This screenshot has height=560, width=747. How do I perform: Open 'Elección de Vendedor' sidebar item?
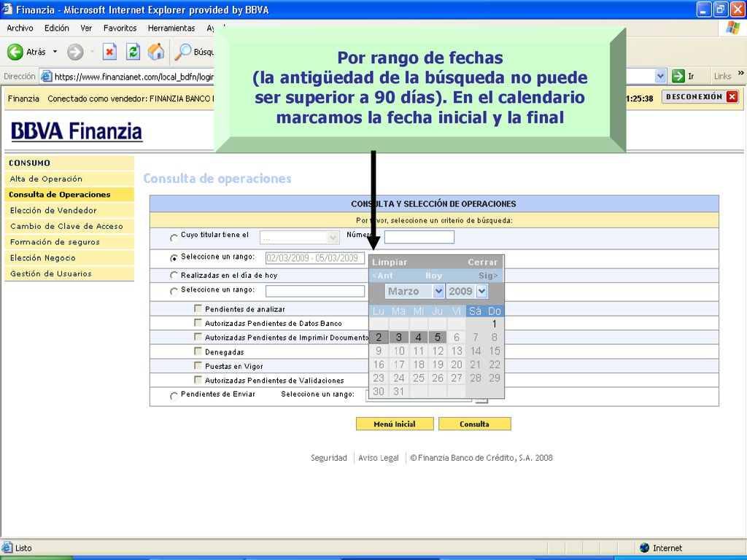click(x=69, y=211)
